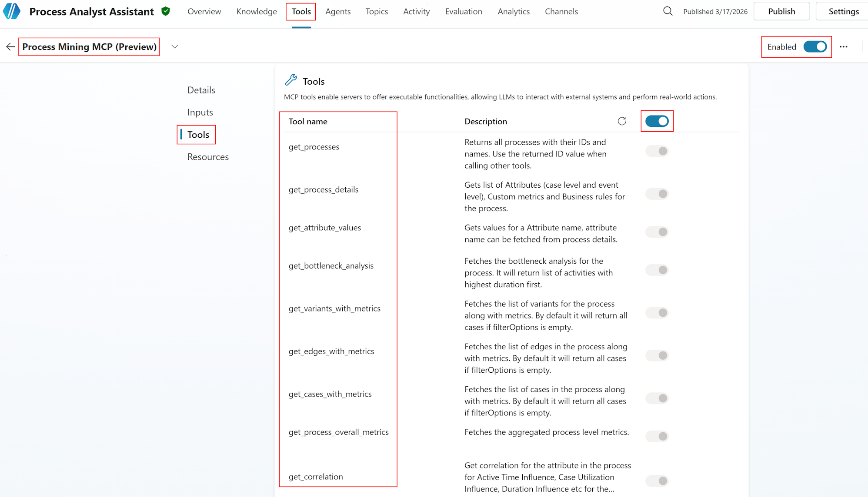Open the Analytics tab
868x497 pixels.
click(514, 11)
